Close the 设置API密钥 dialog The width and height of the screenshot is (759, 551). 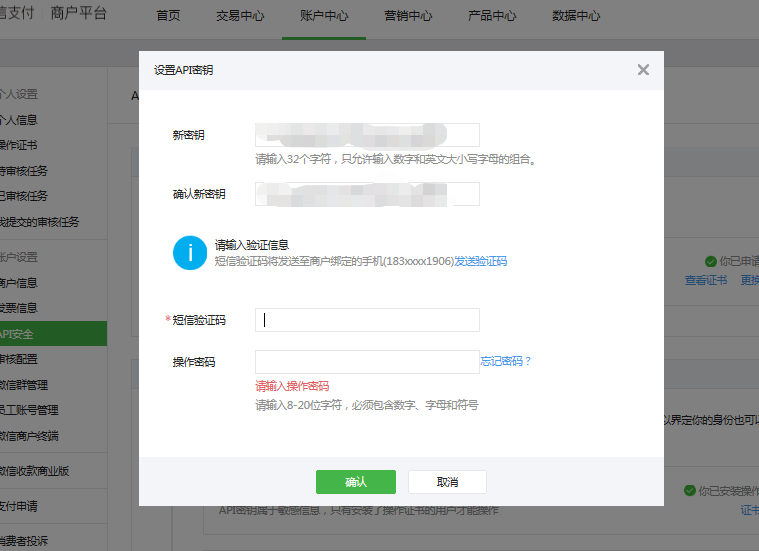pyautogui.click(x=643, y=70)
